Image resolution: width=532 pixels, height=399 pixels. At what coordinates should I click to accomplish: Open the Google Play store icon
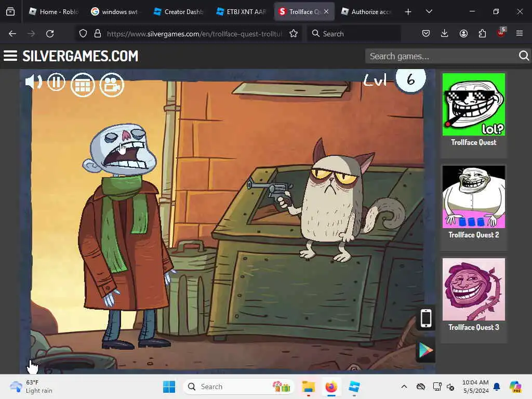[x=425, y=350]
